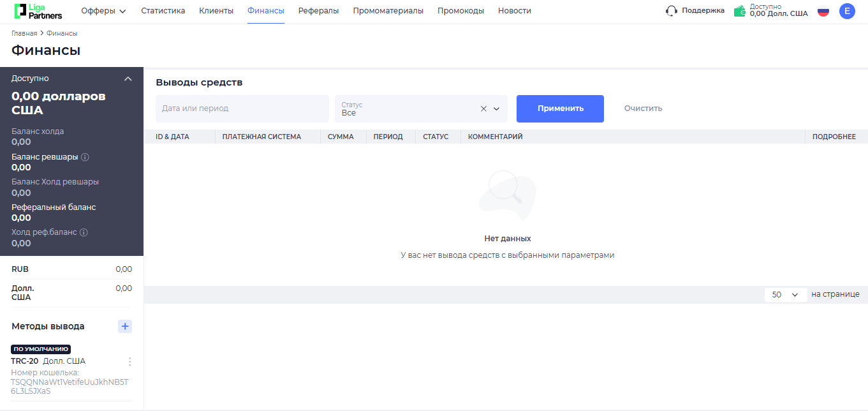Clear the Статус filter with X
This screenshot has width=868, height=411.
coord(483,109)
